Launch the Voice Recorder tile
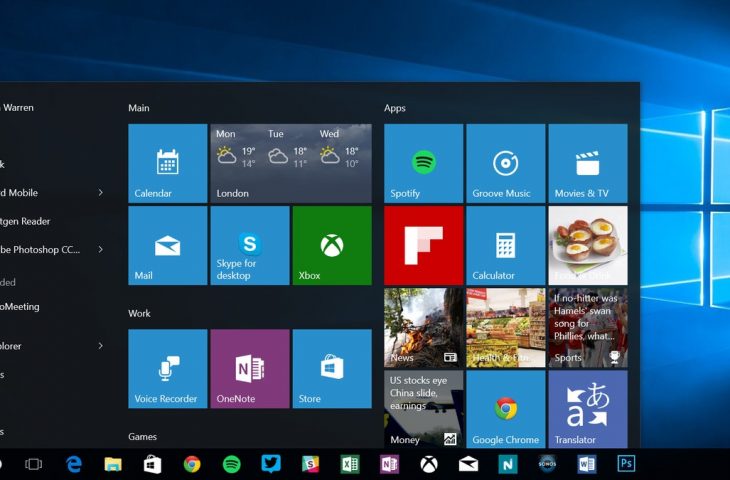 pos(168,369)
